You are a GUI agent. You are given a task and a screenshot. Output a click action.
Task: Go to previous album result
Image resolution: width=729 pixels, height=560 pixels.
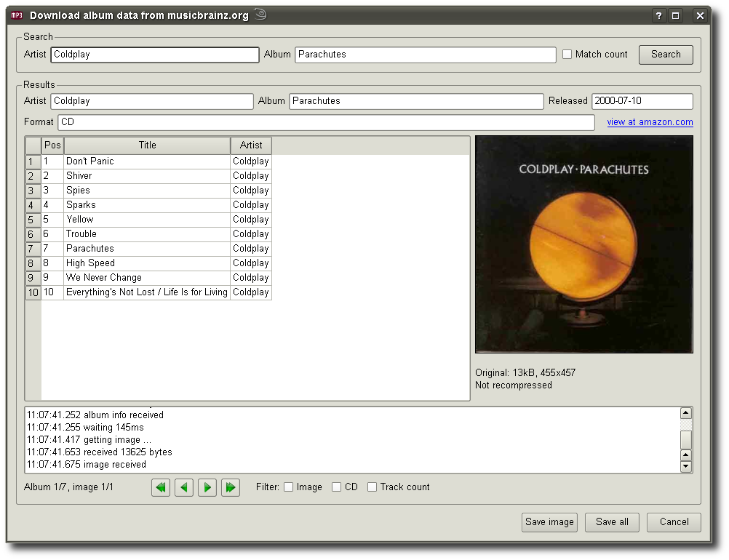pos(184,487)
